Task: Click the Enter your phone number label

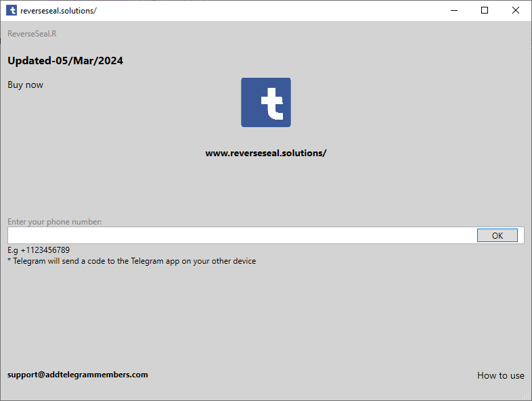Action: [x=55, y=222]
